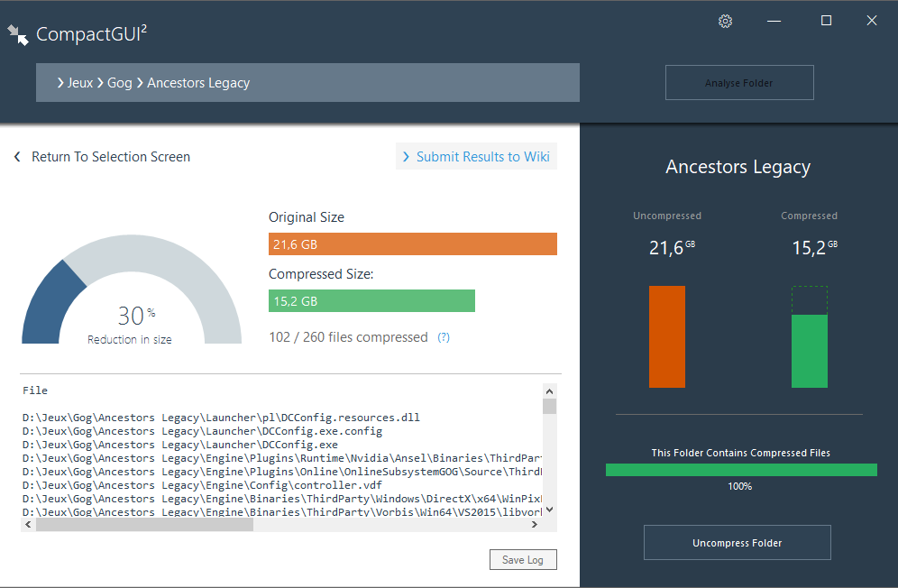Select the Ancestors Legacy breadcrumb
Image resolution: width=898 pixels, height=588 pixels.
pyautogui.click(x=198, y=83)
